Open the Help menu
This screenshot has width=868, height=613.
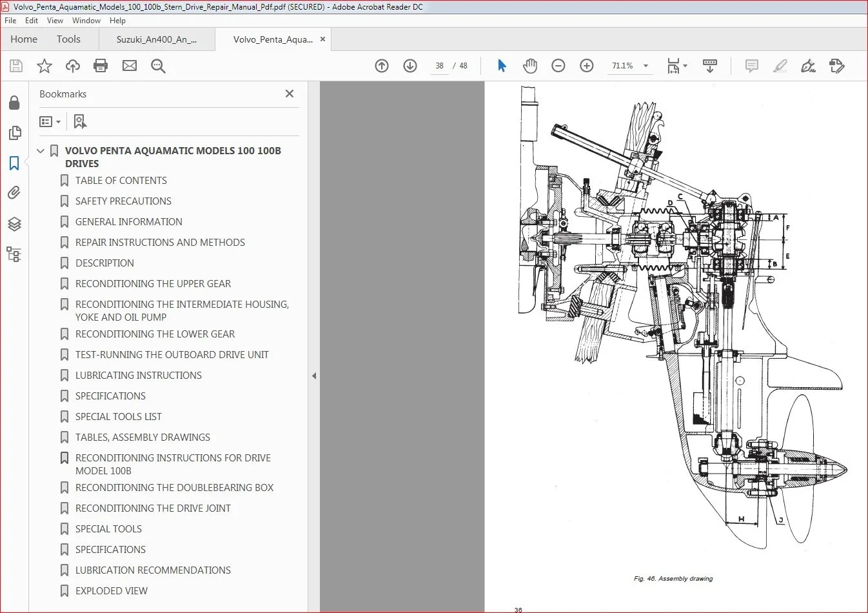[117, 21]
